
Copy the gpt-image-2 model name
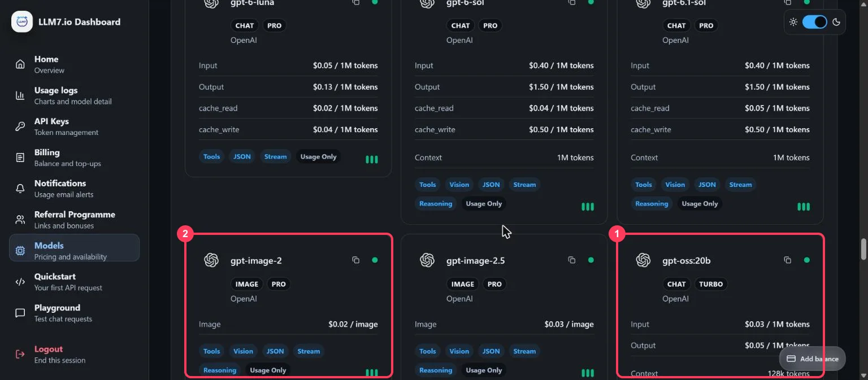click(356, 260)
